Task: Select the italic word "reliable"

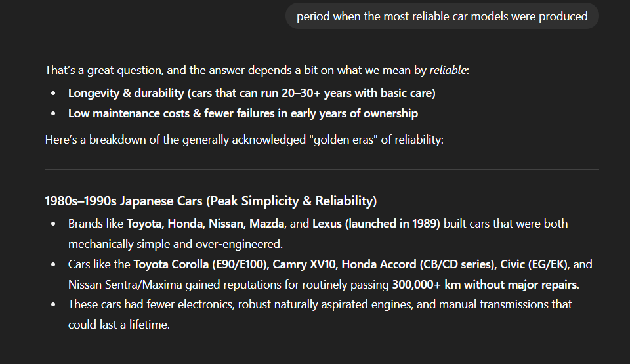Action: [448, 70]
